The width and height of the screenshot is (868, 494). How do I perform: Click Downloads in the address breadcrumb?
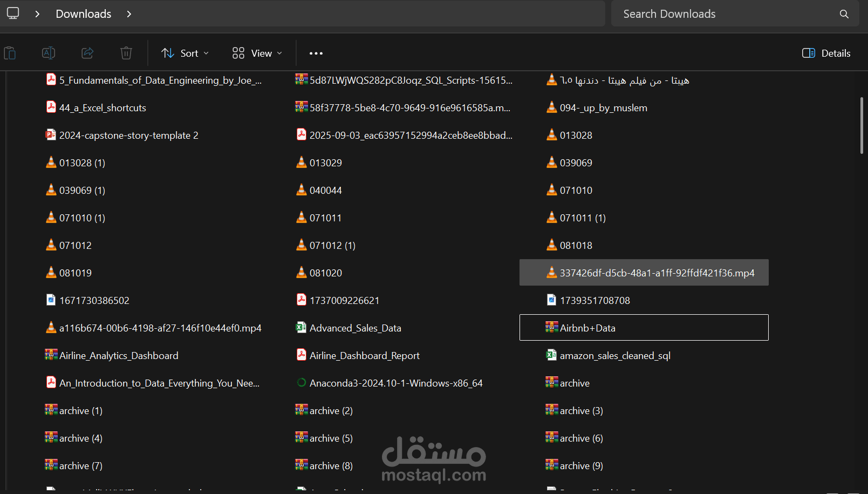pyautogui.click(x=84, y=14)
